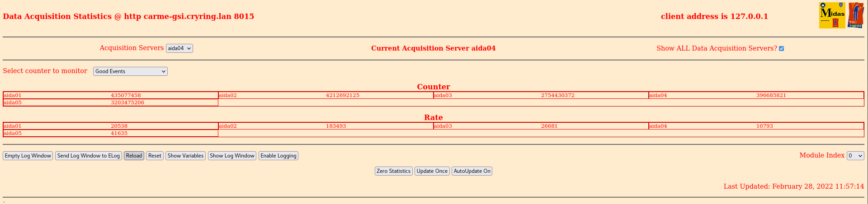Image resolution: width=868 pixels, height=204 pixels.
Task: Click the TCL Powered logo icon
Action: tap(856, 15)
